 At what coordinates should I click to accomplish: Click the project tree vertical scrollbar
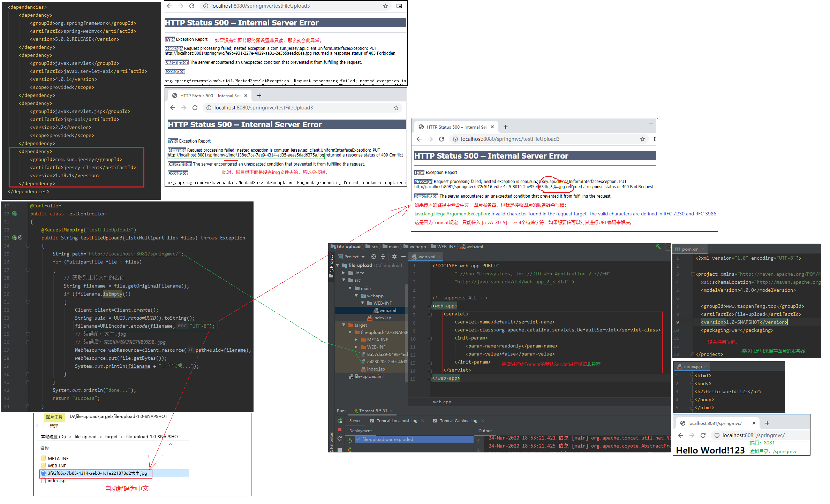point(406,333)
